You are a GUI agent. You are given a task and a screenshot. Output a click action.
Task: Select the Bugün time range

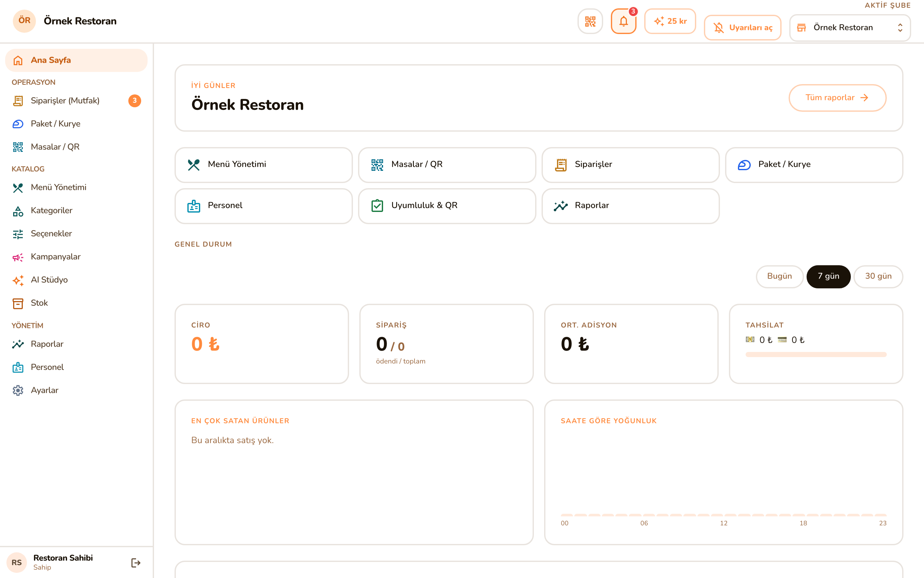(x=780, y=276)
